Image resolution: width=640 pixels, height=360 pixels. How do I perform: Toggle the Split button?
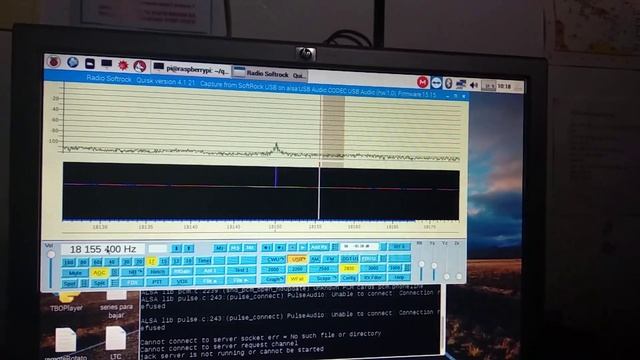(99, 282)
